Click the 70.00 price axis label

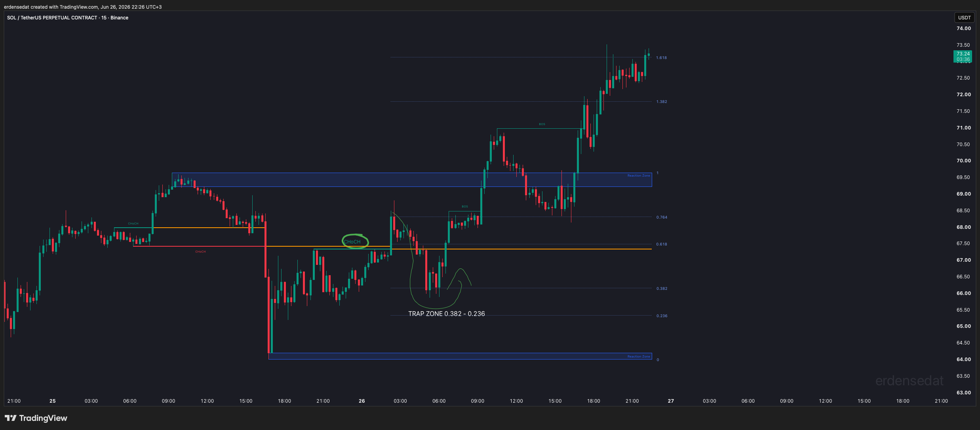(963, 161)
